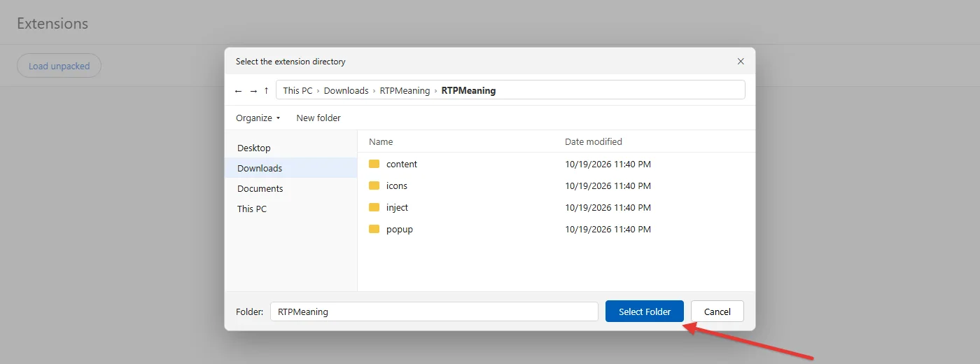Click the inject folder's modified date
This screenshot has width=980, height=364.
pyautogui.click(x=608, y=207)
